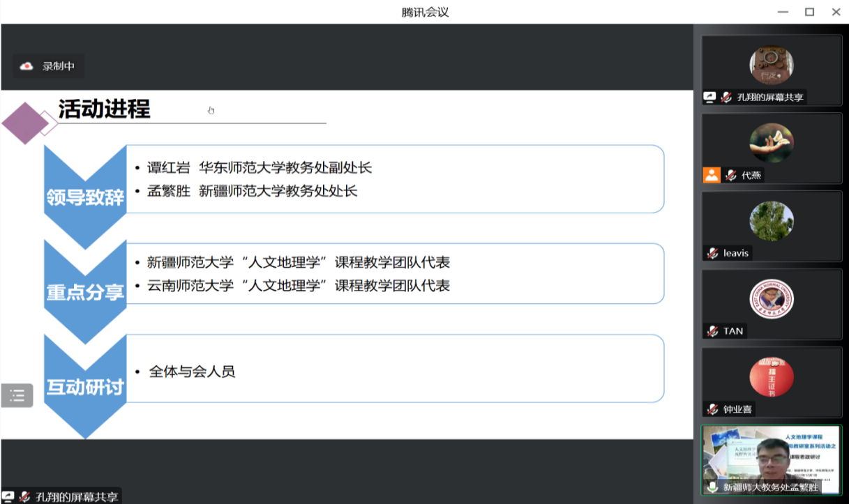Click the 录制中 recording status label
849x504 pixels.
[58, 66]
